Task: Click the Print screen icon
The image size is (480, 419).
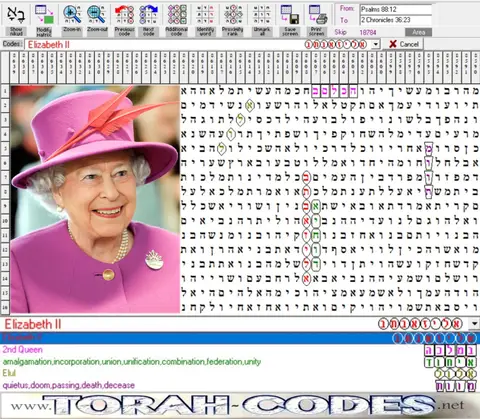Action: (x=317, y=15)
